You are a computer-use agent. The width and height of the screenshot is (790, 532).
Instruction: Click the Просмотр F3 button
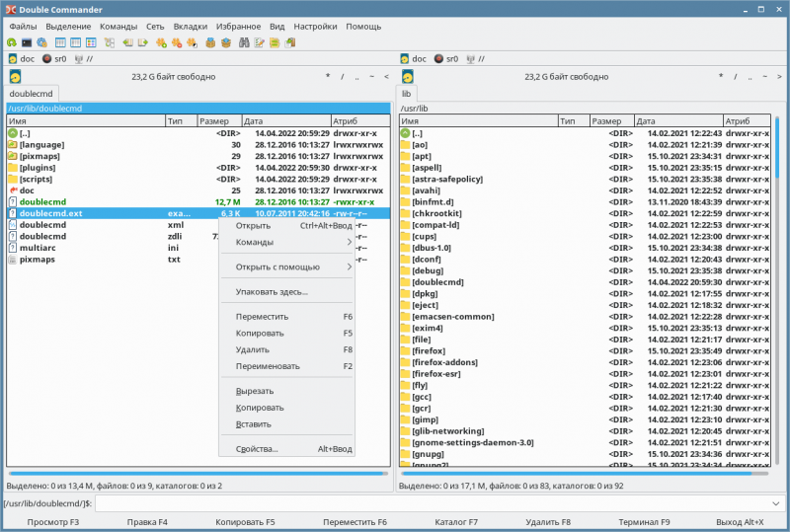(x=53, y=522)
